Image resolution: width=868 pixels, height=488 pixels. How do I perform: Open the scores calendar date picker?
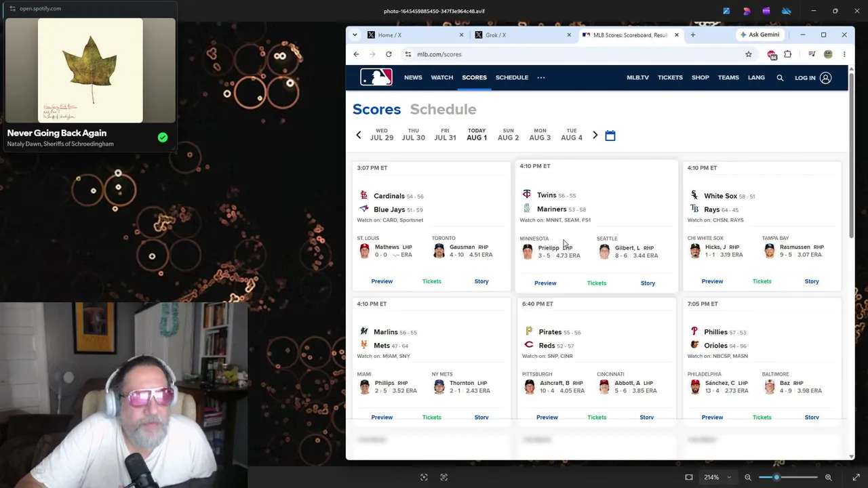(x=610, y=136)
